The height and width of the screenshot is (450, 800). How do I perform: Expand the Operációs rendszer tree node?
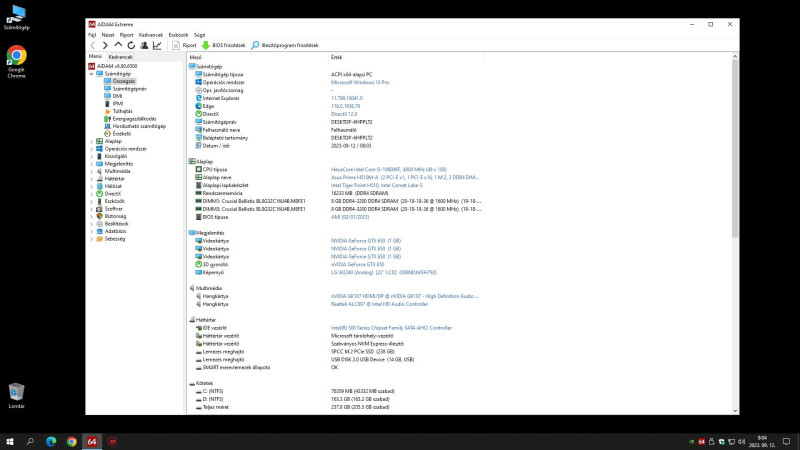coord(92,149)
